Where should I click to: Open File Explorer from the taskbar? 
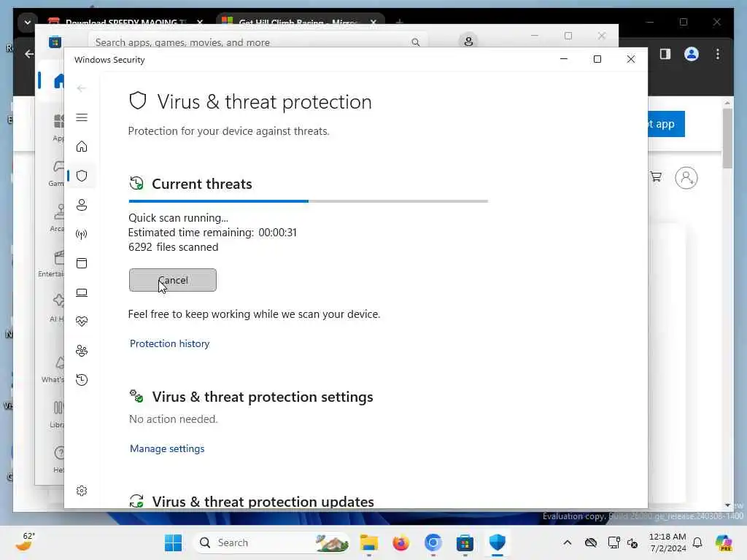[368, 542]
